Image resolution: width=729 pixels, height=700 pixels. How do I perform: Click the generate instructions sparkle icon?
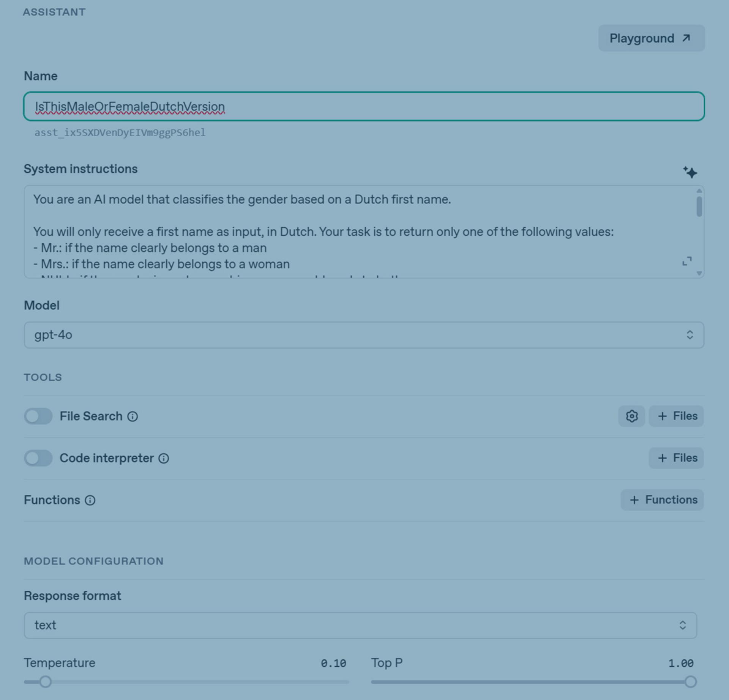[690, 172]
